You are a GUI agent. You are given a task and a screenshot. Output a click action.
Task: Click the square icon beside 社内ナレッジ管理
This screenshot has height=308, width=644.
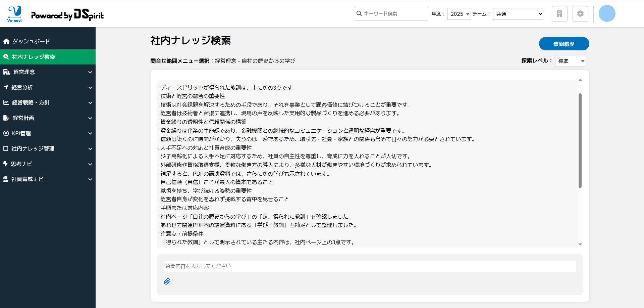click(x=6, y=148)
